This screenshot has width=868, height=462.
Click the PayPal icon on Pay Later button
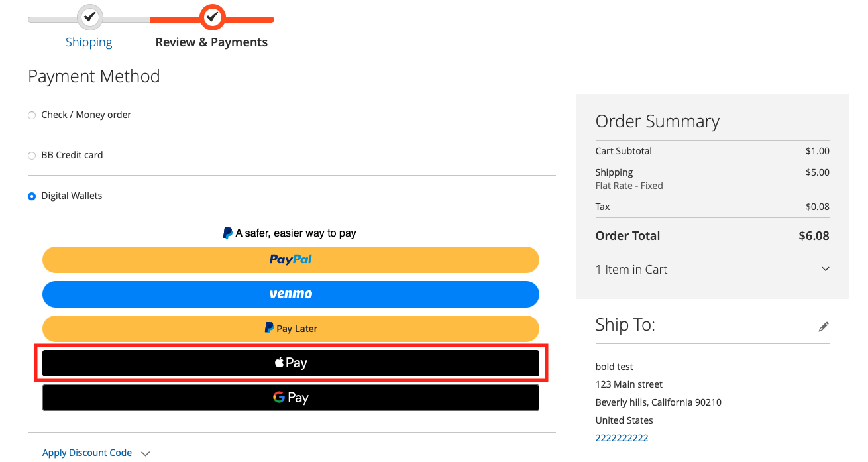coord(269,328)
